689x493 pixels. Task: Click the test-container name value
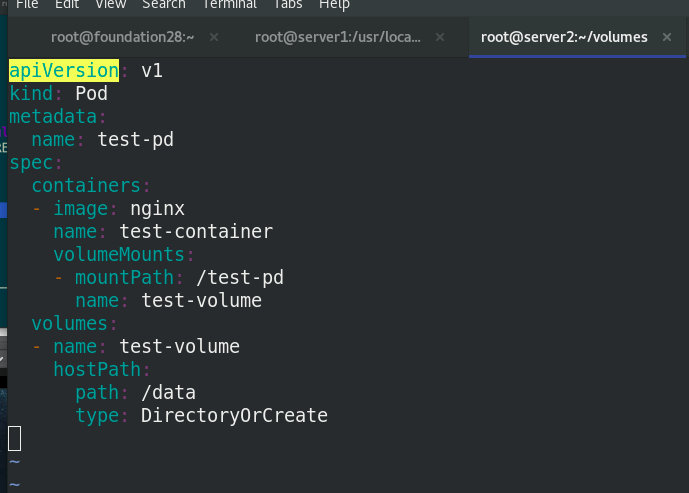click(196, 232)
